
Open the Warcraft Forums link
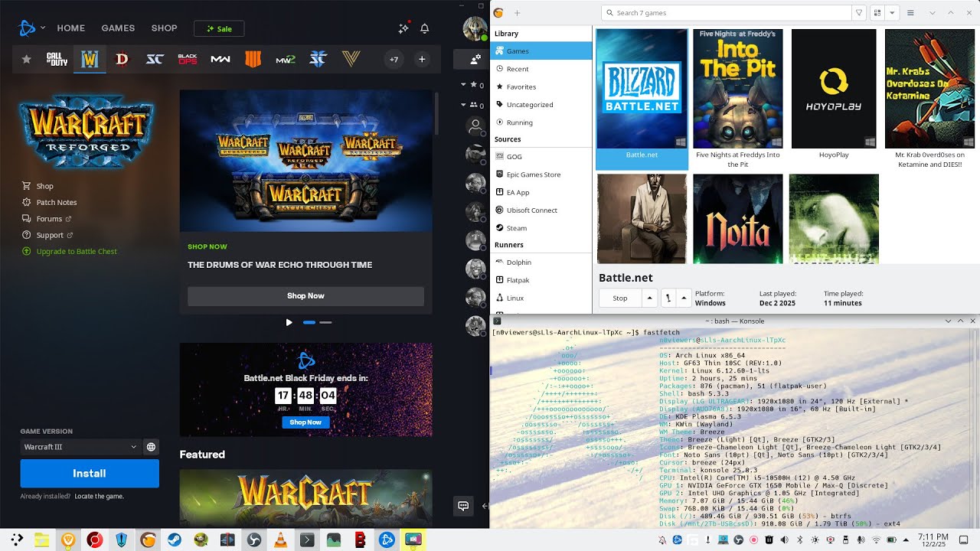(47, 219)
